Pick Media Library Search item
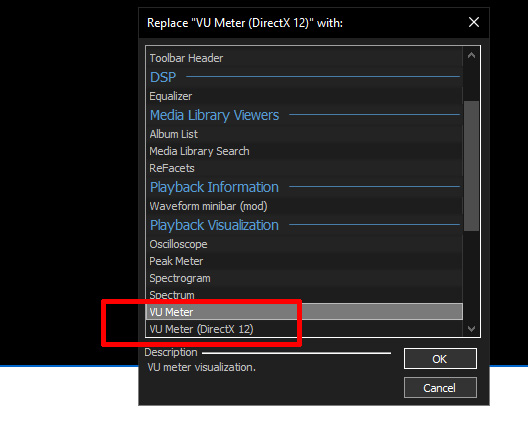This screenshot has height=423, width=528. [304, 151]
